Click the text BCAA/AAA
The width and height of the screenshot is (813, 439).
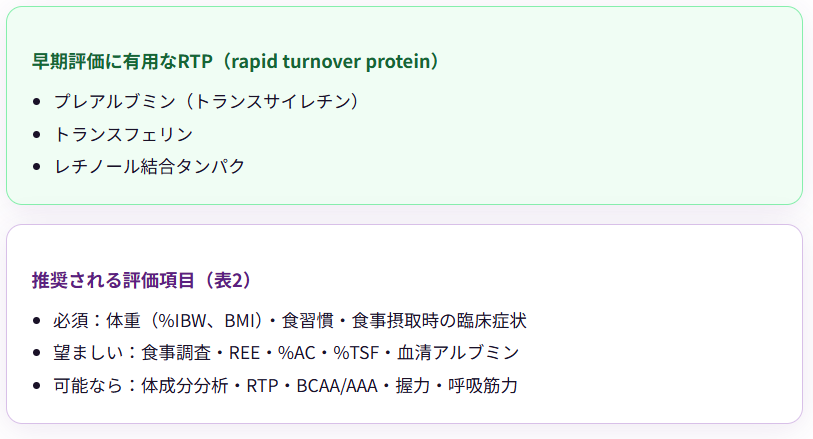point(337,386)
